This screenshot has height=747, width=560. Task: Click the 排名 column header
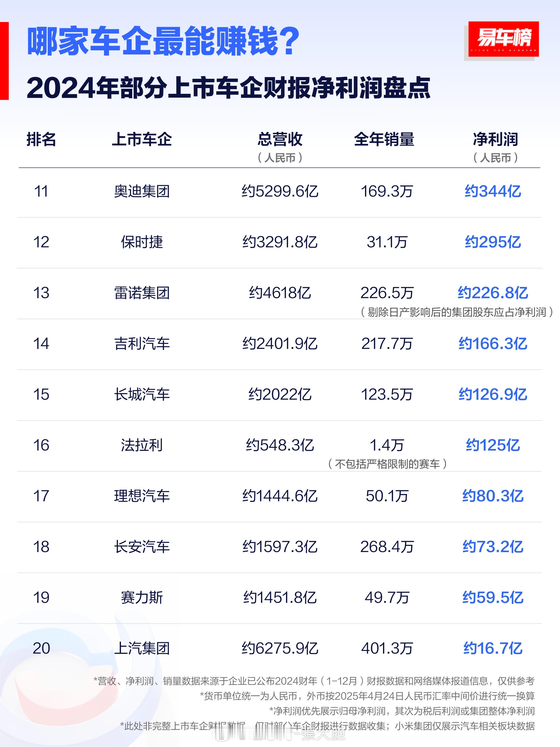pos(41,139)
